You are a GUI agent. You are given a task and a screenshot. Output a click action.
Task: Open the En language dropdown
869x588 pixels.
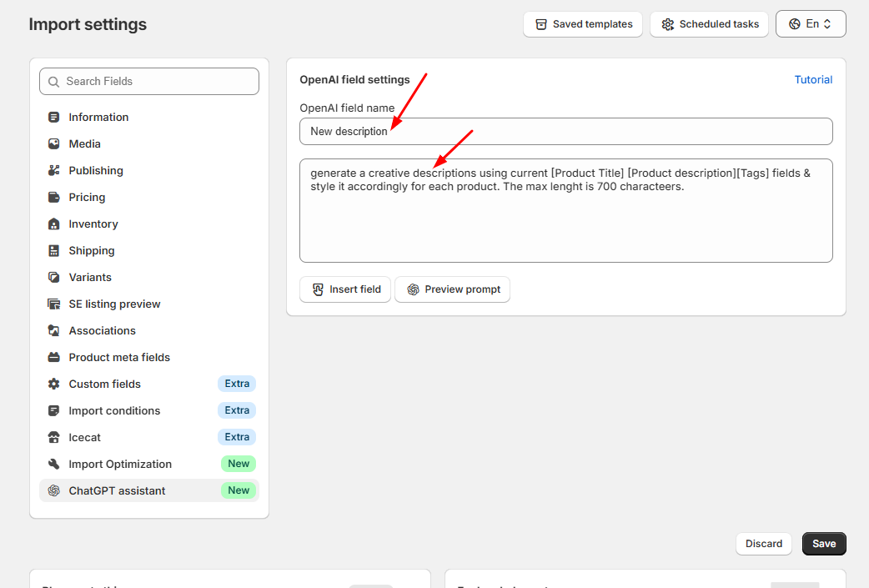click(x=811, y=24)
